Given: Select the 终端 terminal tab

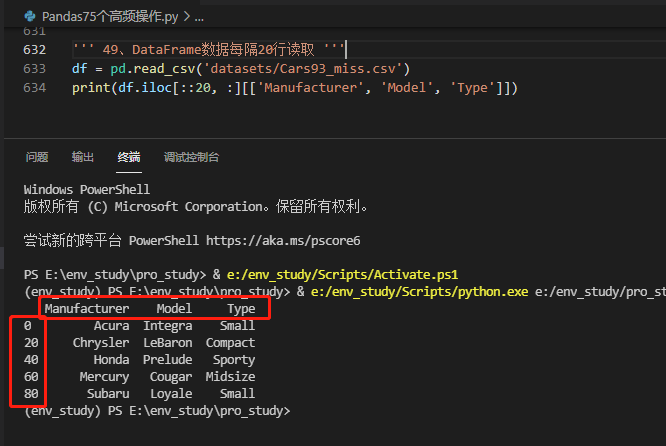Looking at the screenshot, I should click(129, 157).
